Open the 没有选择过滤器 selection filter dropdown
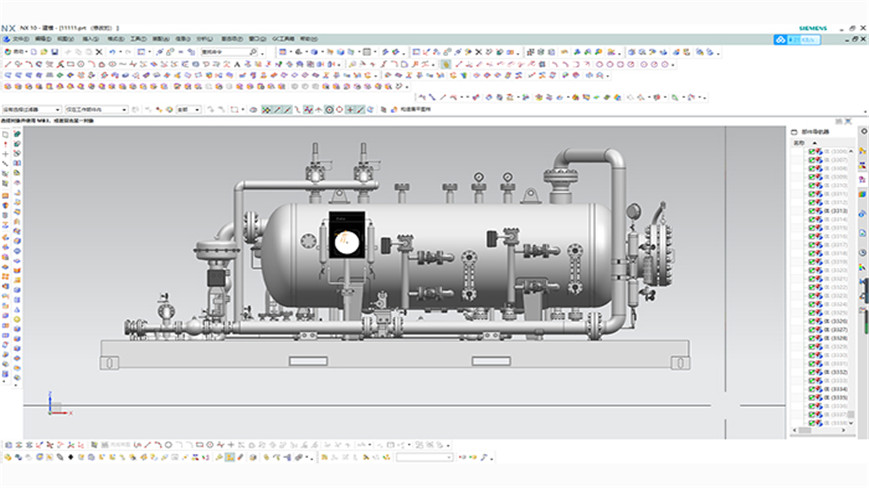Screen dimensions: 869x488 click(x=32, y=110)
